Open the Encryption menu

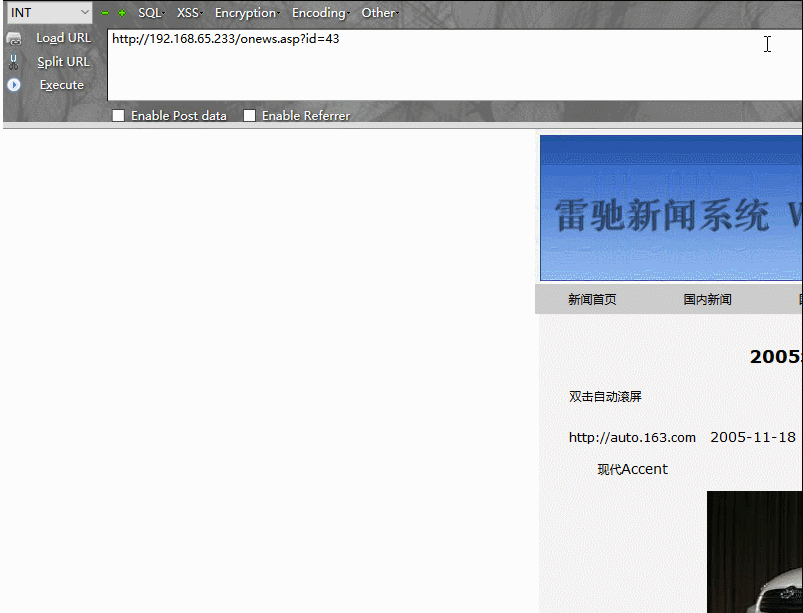(x=246, y=13)
